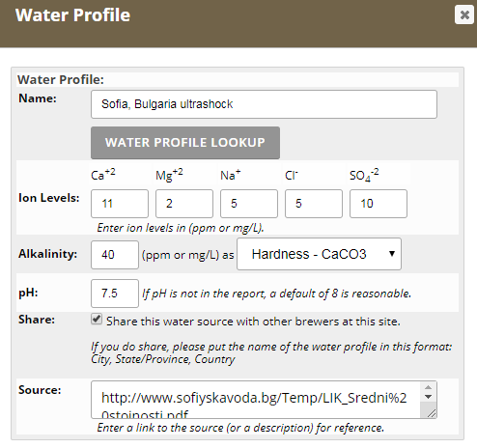The height and width of the screenshot is (448, 477).
Task: Open the Water Profile Lookup
Action: point(185,143)
